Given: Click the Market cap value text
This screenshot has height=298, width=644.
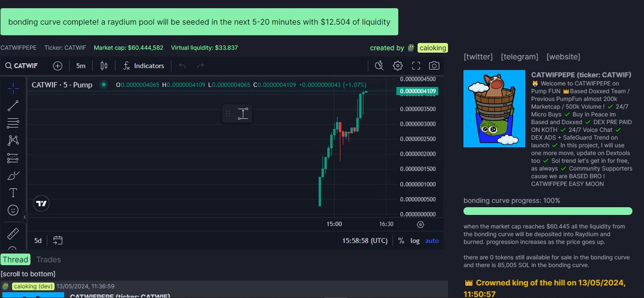Looking at the screenshot, I should tap(128, 48).
